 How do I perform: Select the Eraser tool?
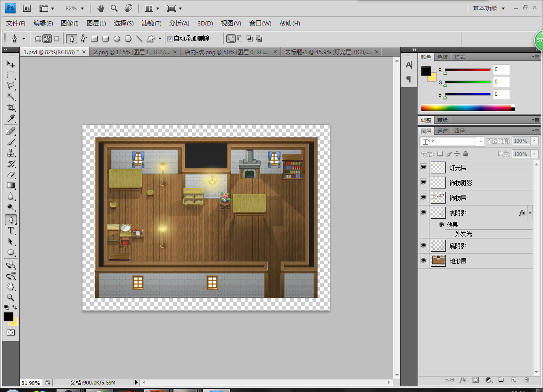[x=11, y=174]
